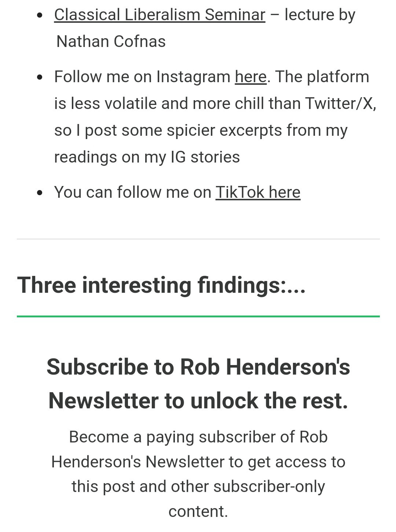
Task: Click the "lecture by" text
Action: coord(320,15)
